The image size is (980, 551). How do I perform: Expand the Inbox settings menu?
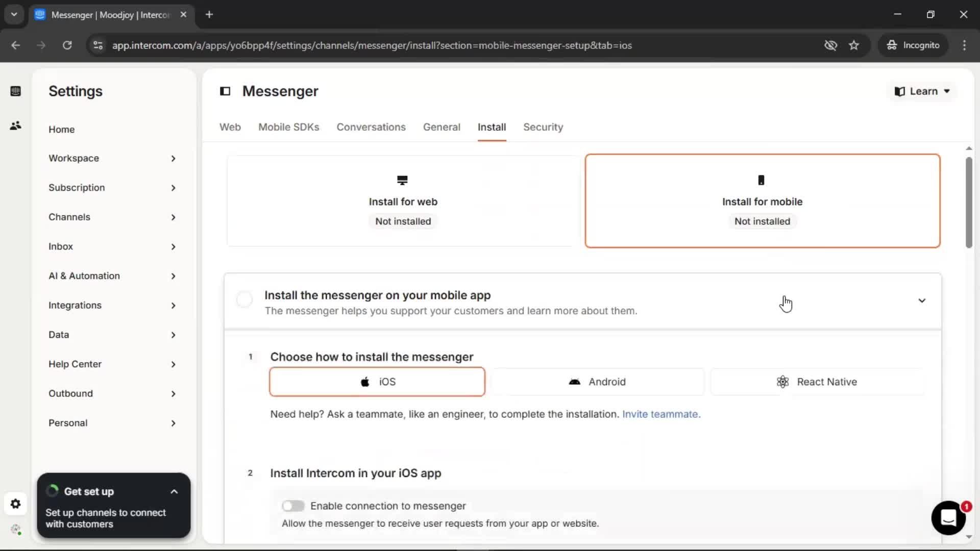[112, 247]
